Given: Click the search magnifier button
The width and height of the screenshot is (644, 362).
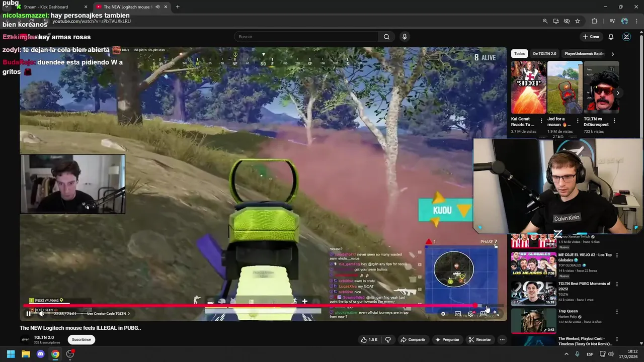Looking at the screenshot, I should coord(386,37).
